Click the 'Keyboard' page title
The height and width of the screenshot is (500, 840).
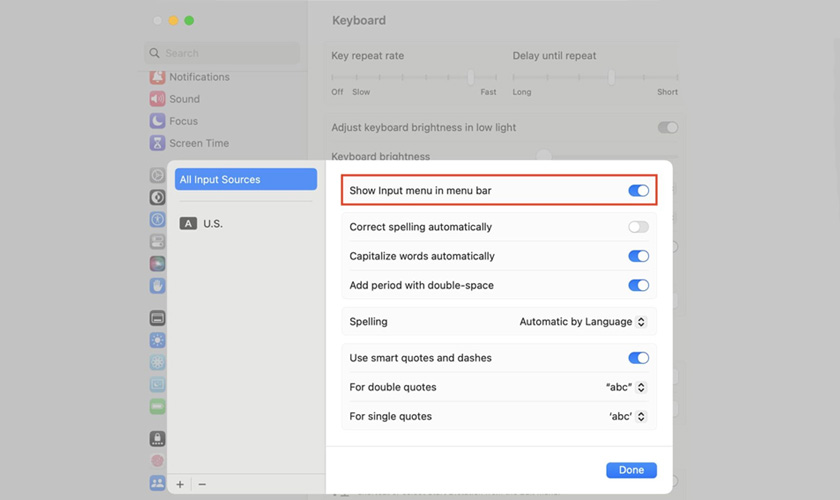[359, 20]
